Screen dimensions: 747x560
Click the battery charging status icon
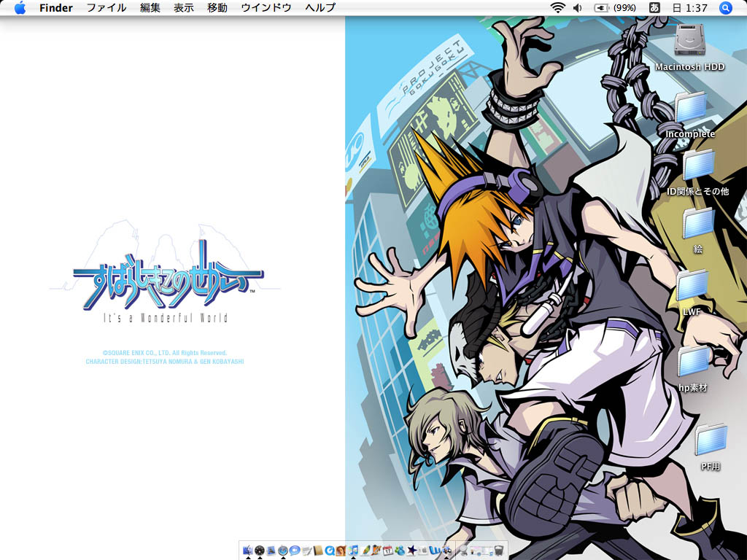(x=601, y=7)
